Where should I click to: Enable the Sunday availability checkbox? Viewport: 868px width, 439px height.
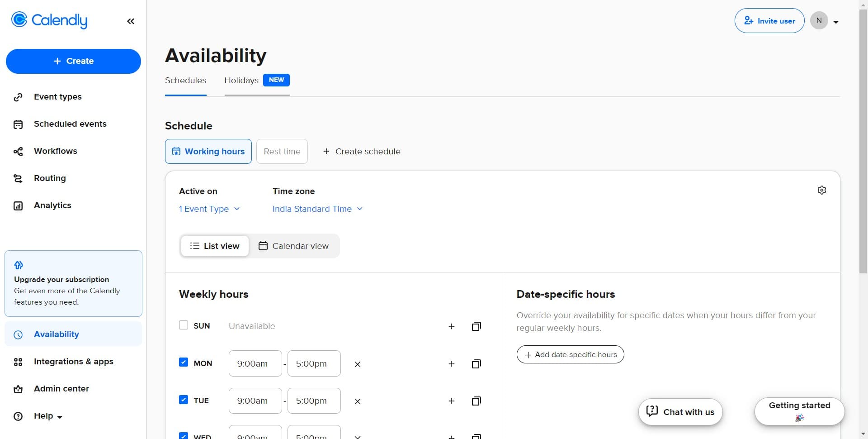184,325
